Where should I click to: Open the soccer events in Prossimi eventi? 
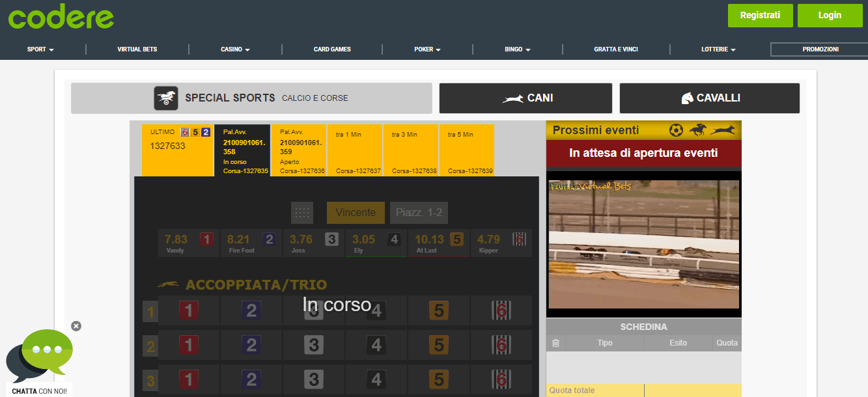click(x=676, y=130)
